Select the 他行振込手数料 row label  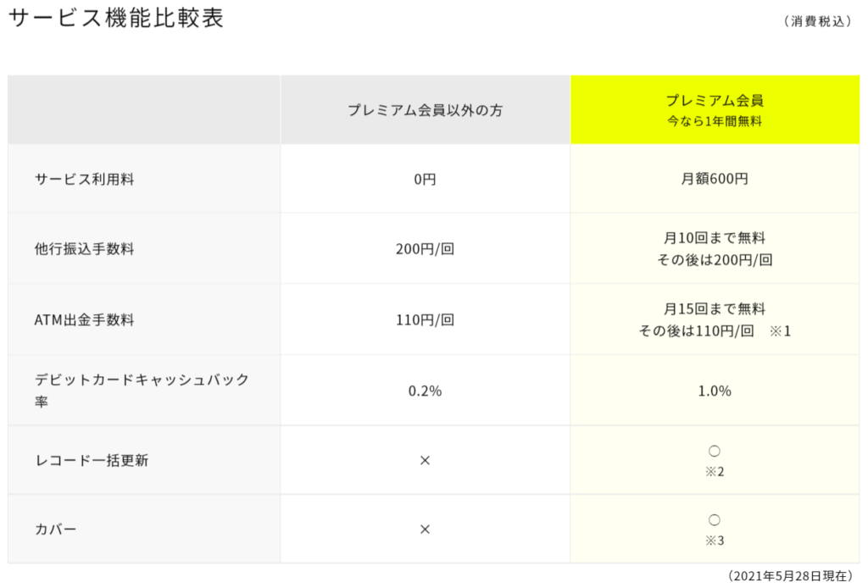point(84,249)
